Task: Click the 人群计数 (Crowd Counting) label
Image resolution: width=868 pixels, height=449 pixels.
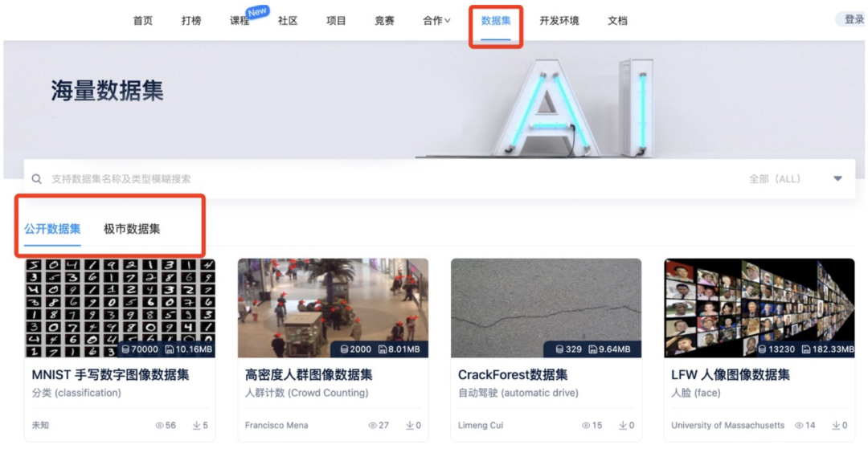Action: 307,393
